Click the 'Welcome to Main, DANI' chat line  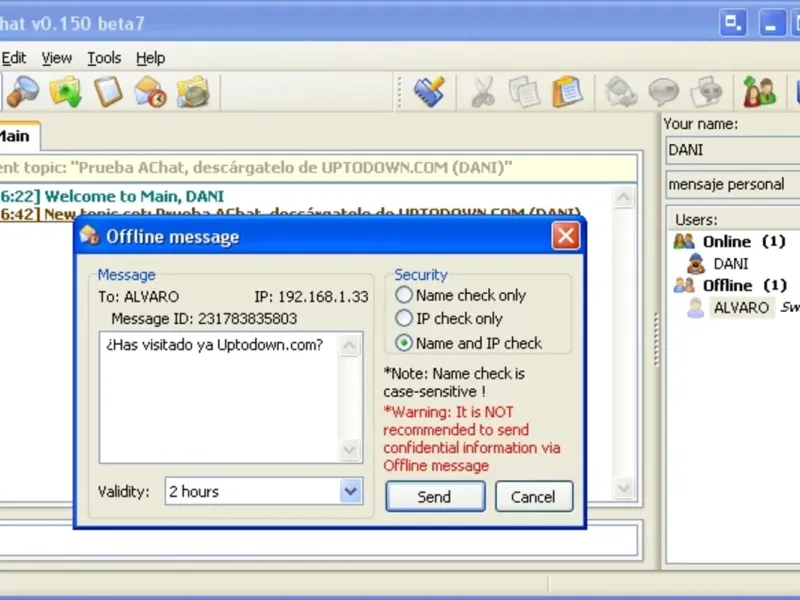(135, 196)
